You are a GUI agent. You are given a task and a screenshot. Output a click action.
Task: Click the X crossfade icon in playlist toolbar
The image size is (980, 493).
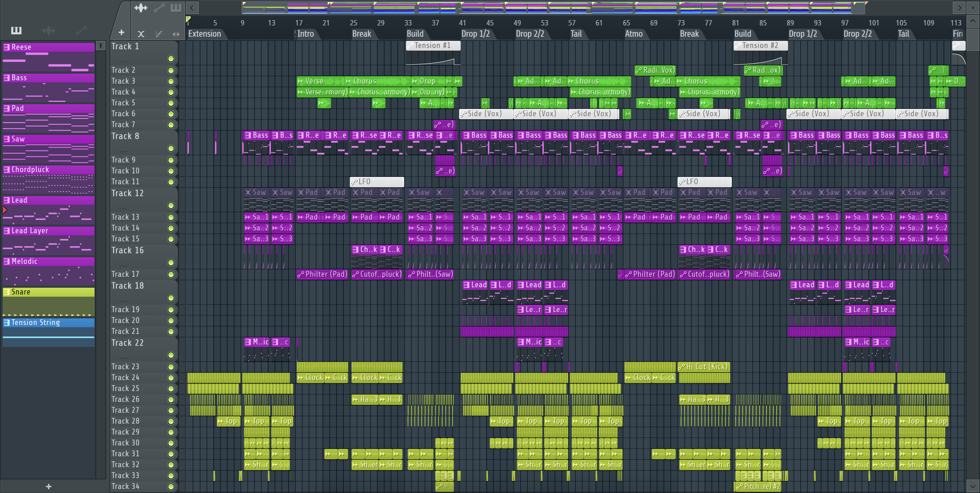point(141,34)
